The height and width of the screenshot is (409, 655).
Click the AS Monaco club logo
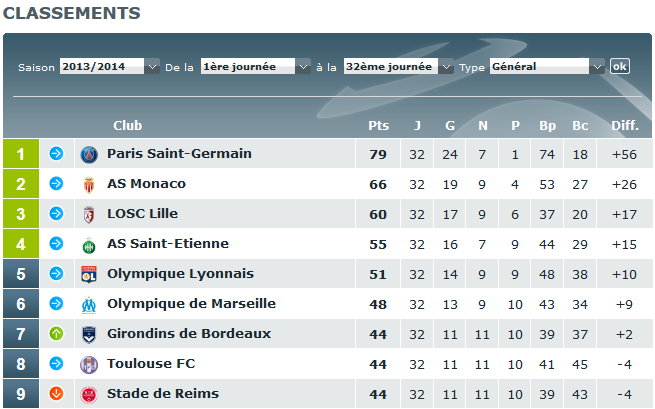pyautogui.click(x=90, y=184)
